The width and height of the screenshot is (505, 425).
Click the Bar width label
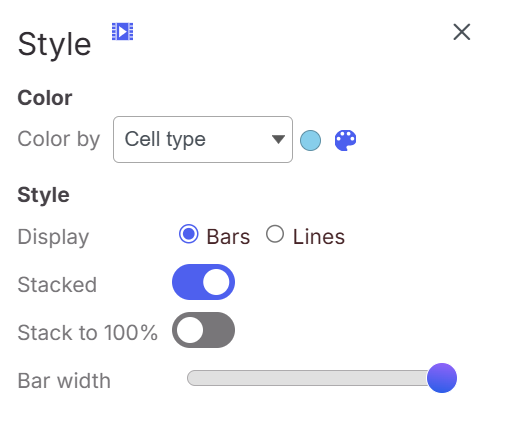point(64,381)
